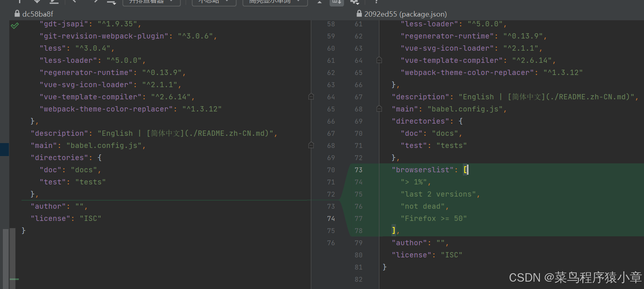Click line number 74 highlighted in center gutter
The width and height of the screenshot is (644, 289).
(331, 218)
